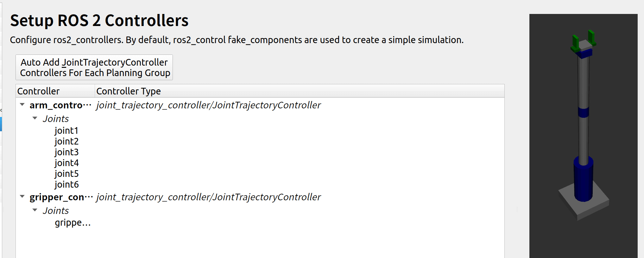Select the gripper_controller row

pos(61,197)
